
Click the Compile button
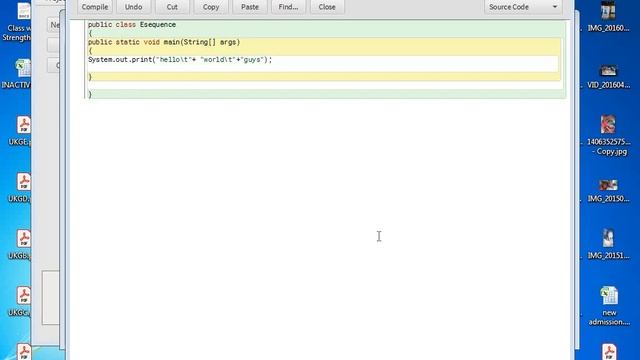point(95,7)
